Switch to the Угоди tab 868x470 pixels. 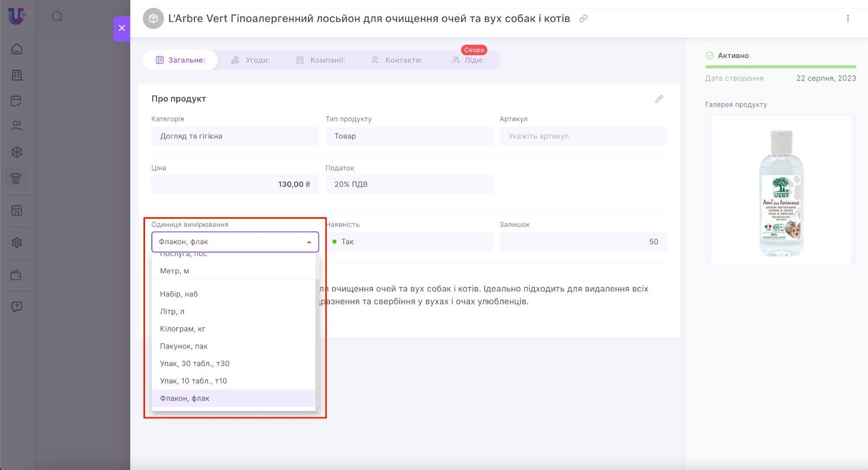coord(250,60)
